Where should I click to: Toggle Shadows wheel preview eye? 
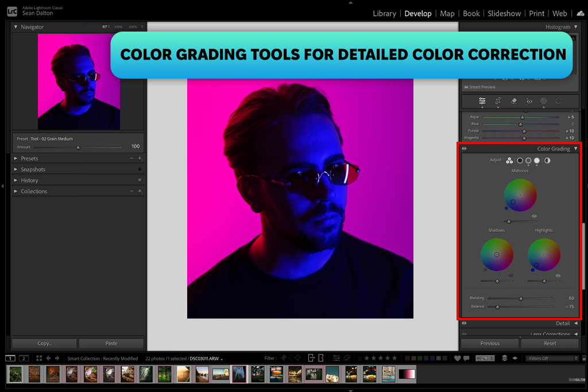point(510,275)
